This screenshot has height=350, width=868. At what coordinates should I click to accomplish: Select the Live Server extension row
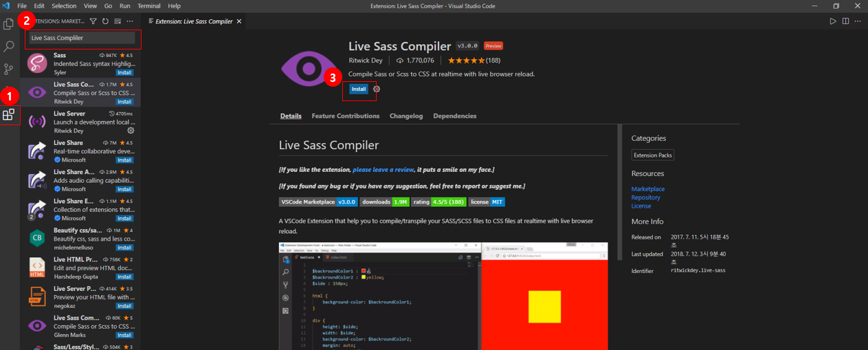tap(80, 122)
